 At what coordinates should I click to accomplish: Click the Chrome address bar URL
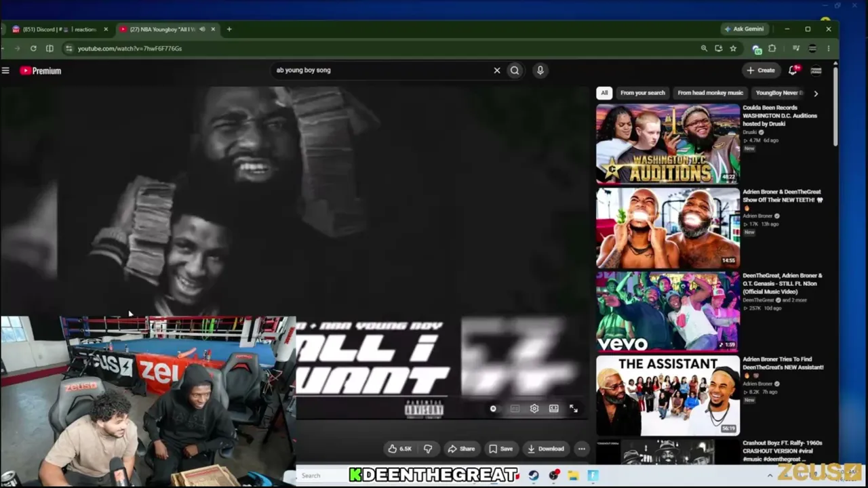pyautogui.click(x=130, y=48)
